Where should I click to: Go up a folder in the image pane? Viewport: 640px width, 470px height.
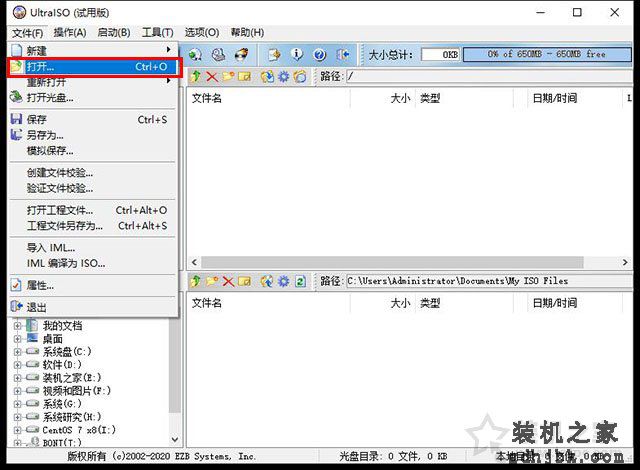pyautogui.click(x=196, y=76)
